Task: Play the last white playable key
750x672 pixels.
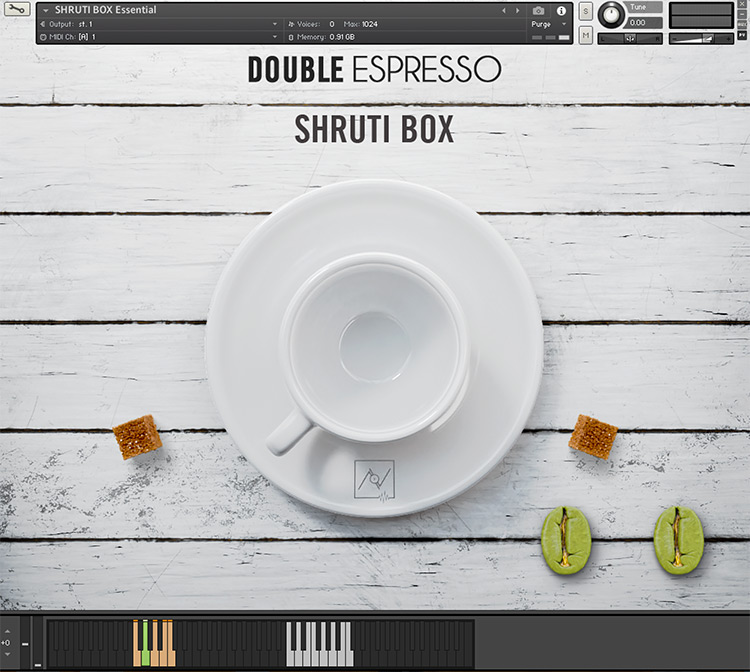Action: 349,658
